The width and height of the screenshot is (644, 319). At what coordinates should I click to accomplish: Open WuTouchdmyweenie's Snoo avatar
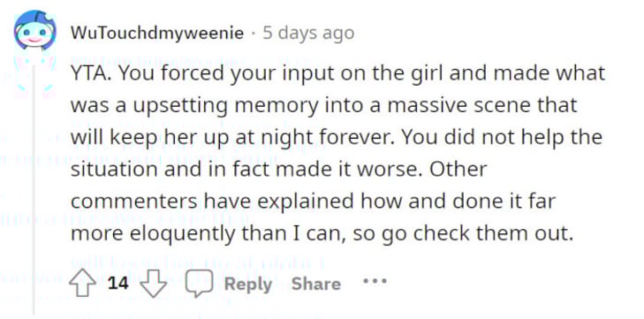(34, 30)
